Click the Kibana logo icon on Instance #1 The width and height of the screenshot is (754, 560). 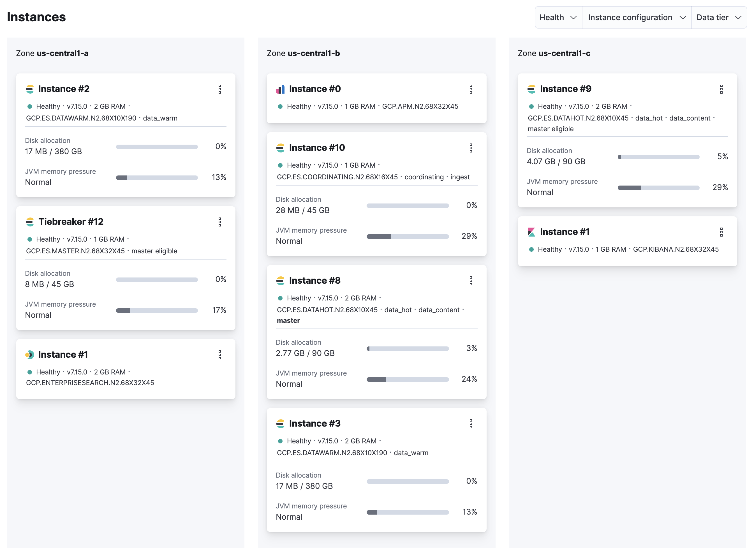tap(531, 232)
